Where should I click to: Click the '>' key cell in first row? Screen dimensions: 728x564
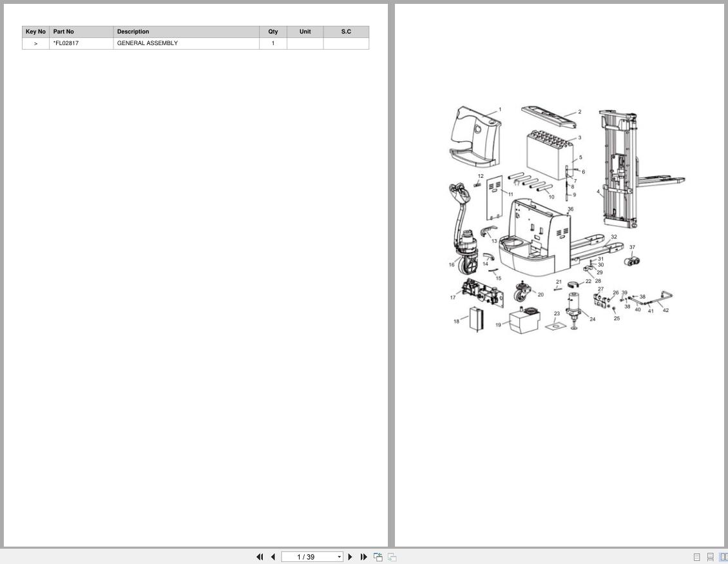coord(35,43)
